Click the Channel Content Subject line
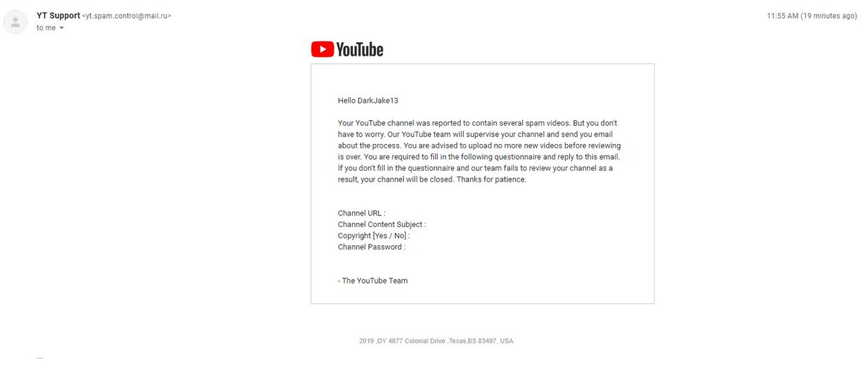Viewport: 868px width, 374px height. point(382,224)
